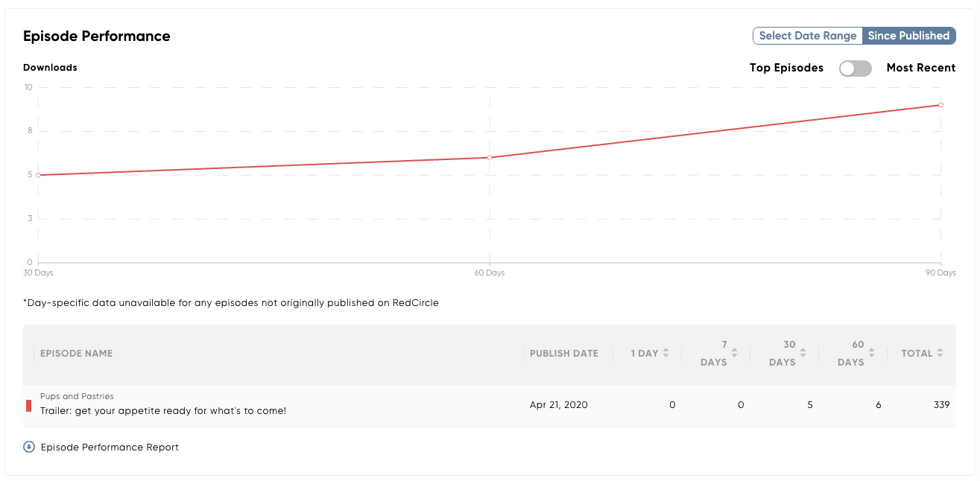The width and height of the screenshot is (980, 481).
Task: Click the red episode color marker
Action: pyautogui.click(x=28, y=405)
